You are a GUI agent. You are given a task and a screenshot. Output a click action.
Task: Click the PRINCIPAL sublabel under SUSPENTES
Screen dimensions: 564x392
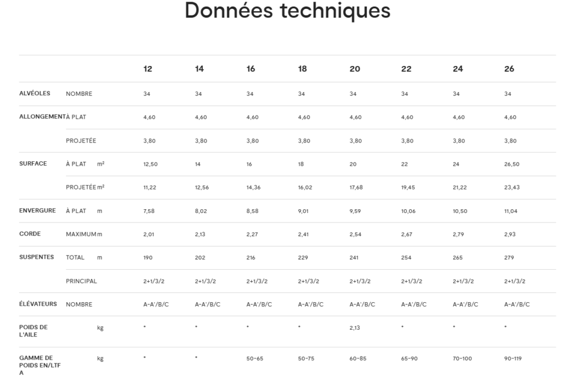click(x=81, y=281)
